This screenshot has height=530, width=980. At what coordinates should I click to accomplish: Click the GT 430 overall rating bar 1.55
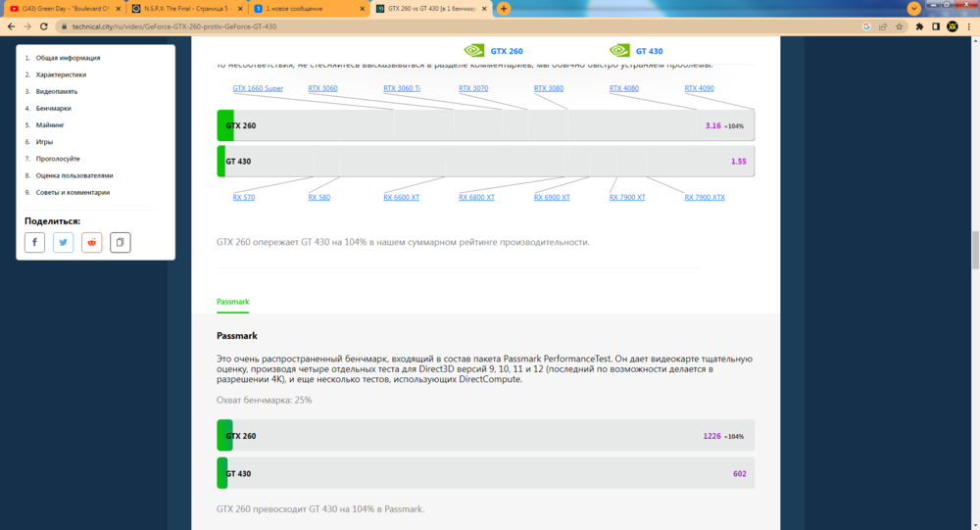486,162
